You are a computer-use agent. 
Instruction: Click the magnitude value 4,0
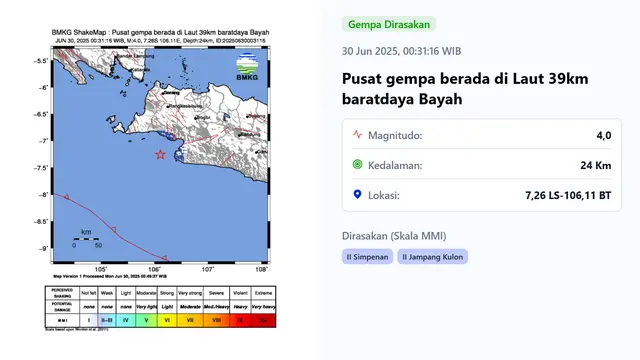click(604, 135)
